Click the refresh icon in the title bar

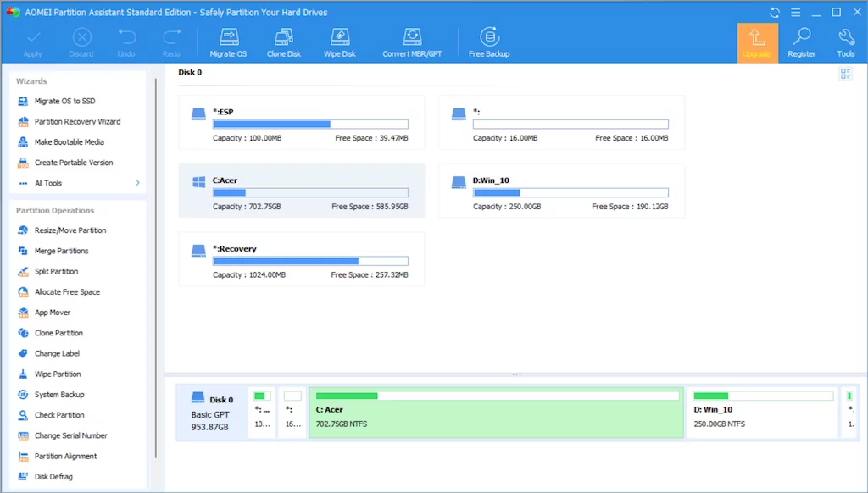(x=775, y=13)
